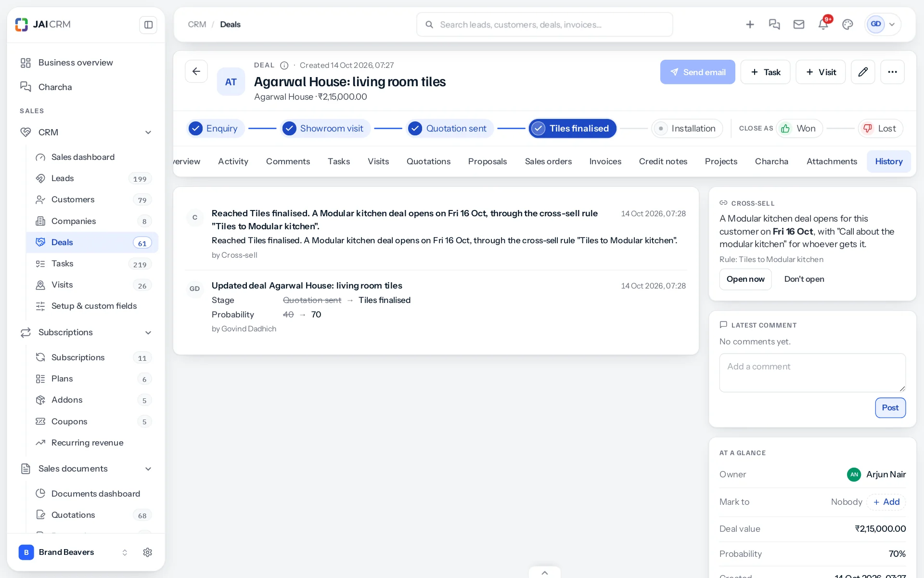Collapse the CRM section chevron
This screenshot has height=578, width=924.
coord(148,132)
